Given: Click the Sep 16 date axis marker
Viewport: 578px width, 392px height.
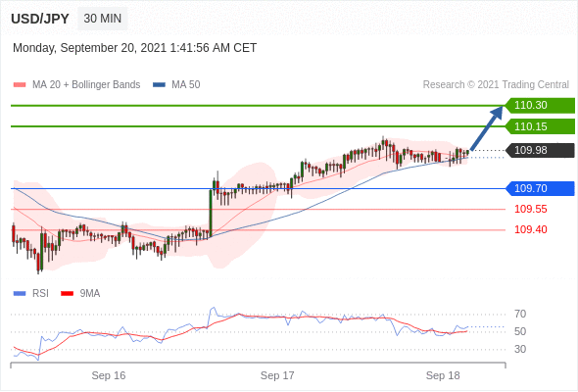Looking at the screenshot, I should (x=109, y=375).
